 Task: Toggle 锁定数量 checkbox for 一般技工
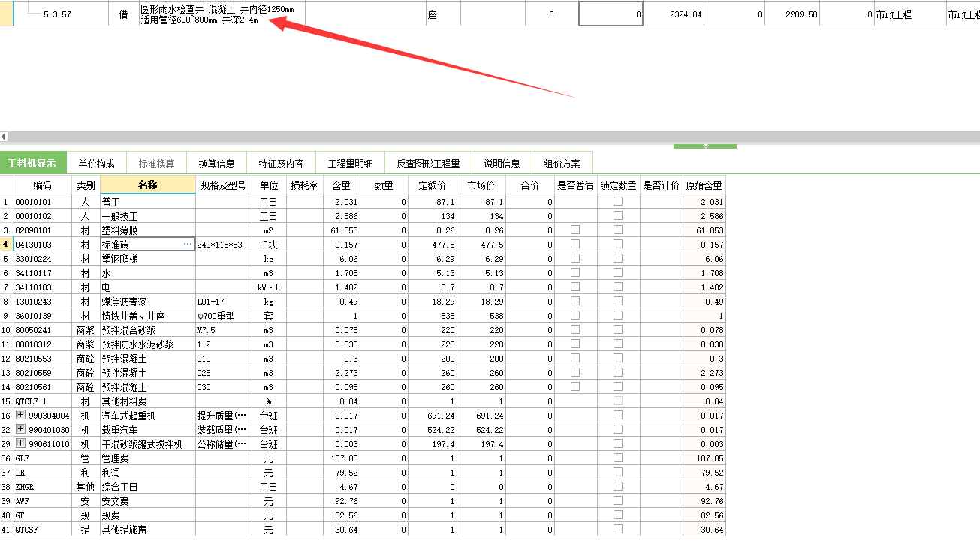click(x=618, y=215)
